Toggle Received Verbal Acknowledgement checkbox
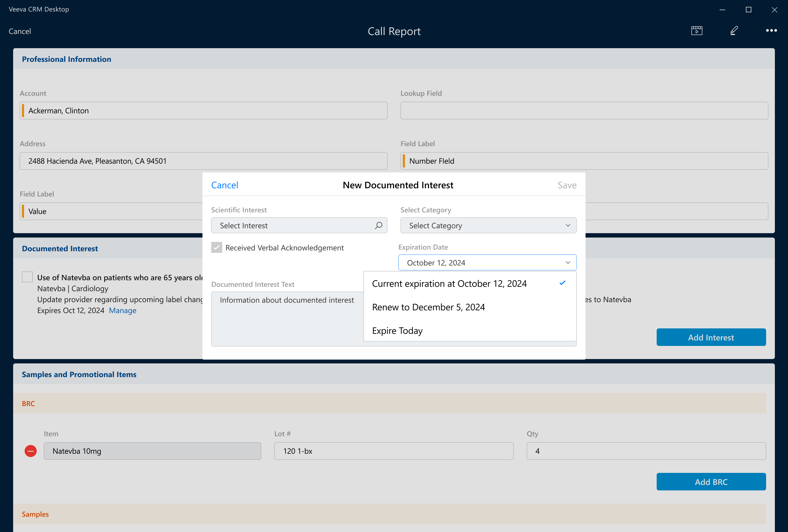Screen dimensions: 788x532 [217, 247]
